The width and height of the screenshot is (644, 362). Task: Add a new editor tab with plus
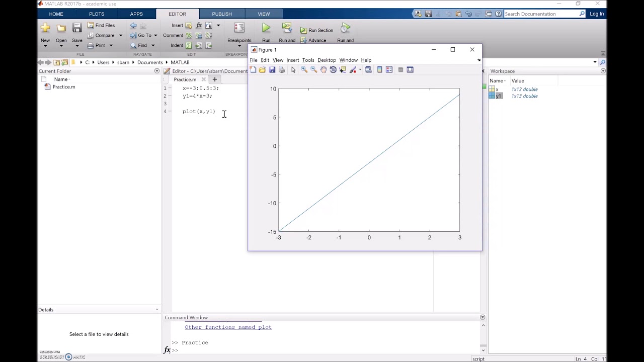point(214,79)
